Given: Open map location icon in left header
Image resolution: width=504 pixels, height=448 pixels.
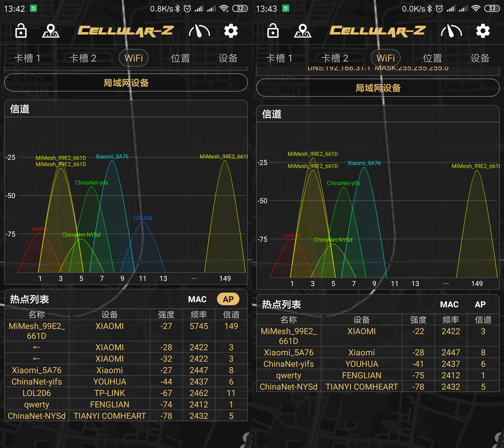Looking at the screenshot, I should (51, 31).
